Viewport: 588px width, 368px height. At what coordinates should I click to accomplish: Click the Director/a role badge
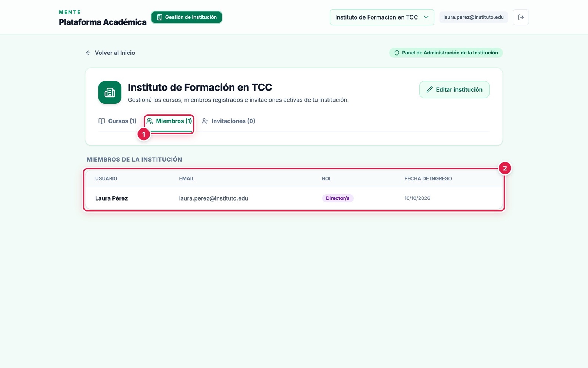point(338,198)
